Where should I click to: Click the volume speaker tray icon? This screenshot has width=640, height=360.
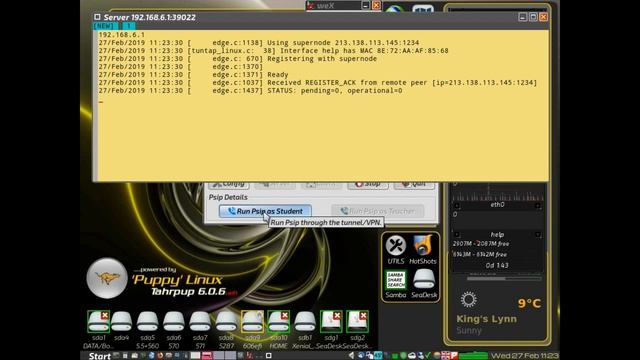(x=351, y=356)
